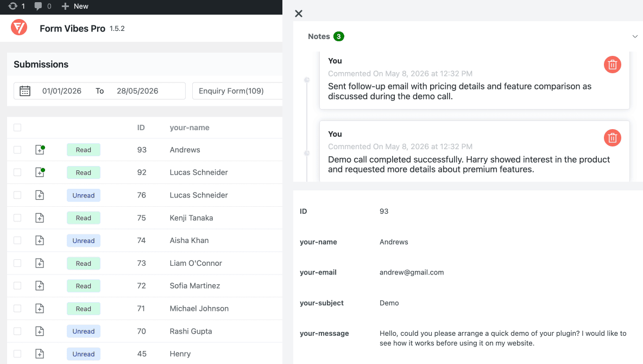Tick the checkbox for submission 76
Image resolution: width=643 pixels, height=364 pixels.
(x=17, y=195)
